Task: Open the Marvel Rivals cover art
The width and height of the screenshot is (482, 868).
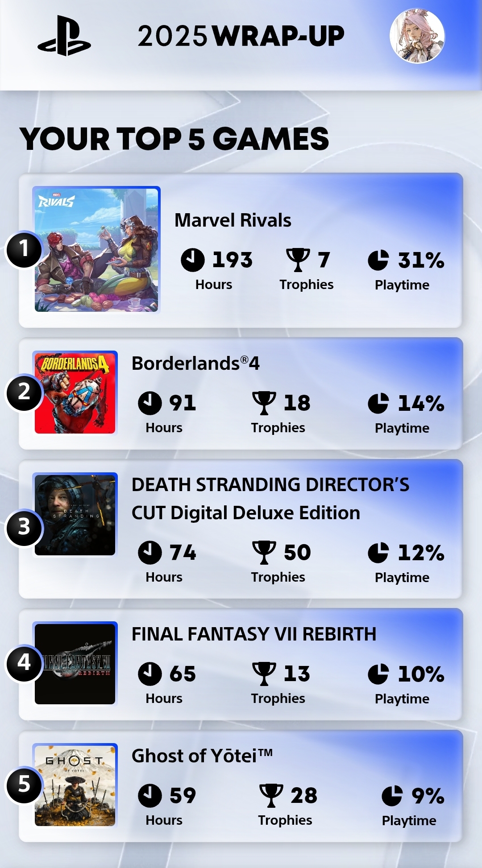Action: pos(96,250)
